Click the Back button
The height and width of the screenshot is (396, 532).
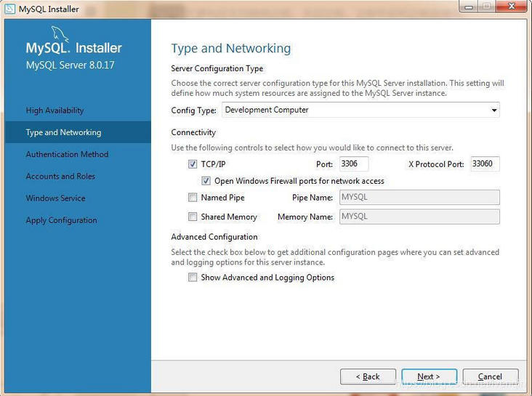tap(368, 376)
